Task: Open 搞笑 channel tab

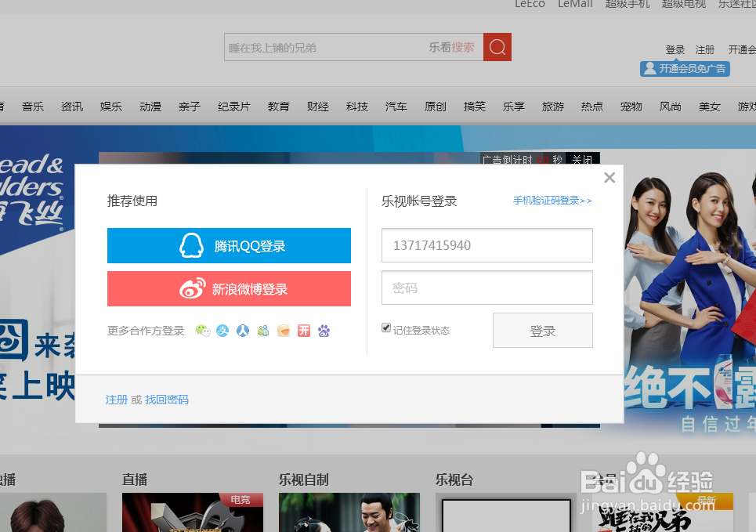Action: [x=475, y=107]
